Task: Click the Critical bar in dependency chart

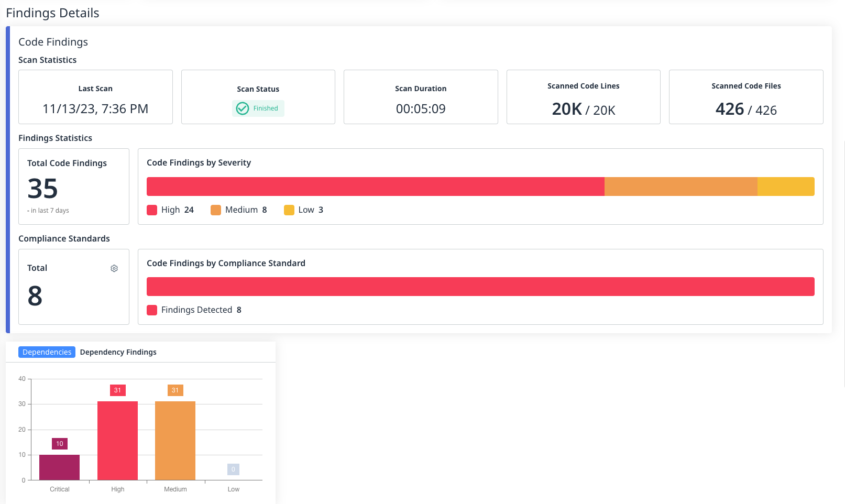Action: point(59,467)
